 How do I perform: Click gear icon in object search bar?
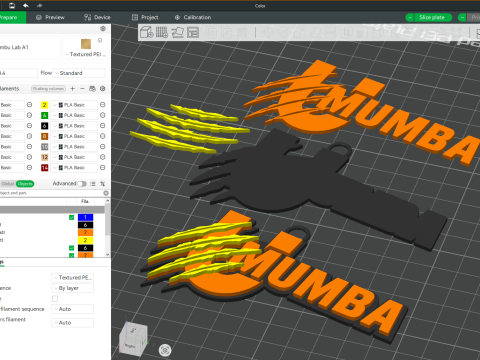pyautogui.click(x=106, y=193)
